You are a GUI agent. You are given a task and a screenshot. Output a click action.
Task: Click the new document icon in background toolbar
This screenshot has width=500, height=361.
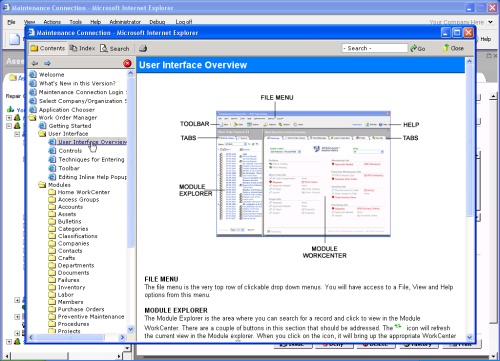(x=14, y=39)
